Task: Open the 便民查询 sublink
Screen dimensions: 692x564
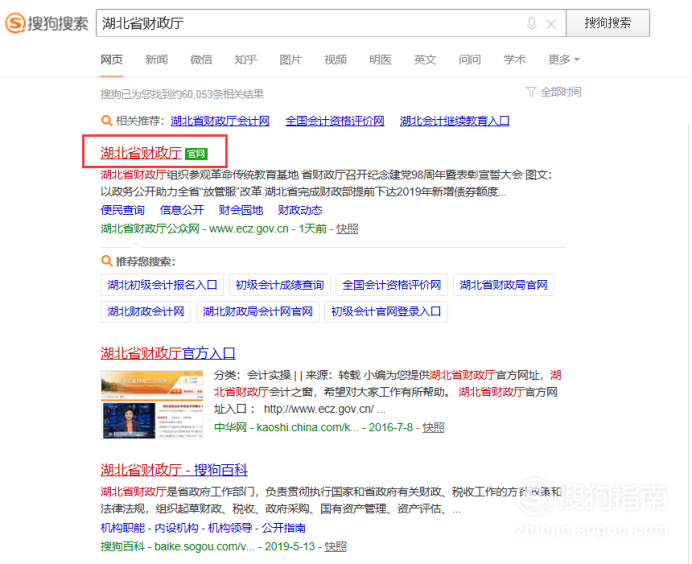Action: (122, 210)
